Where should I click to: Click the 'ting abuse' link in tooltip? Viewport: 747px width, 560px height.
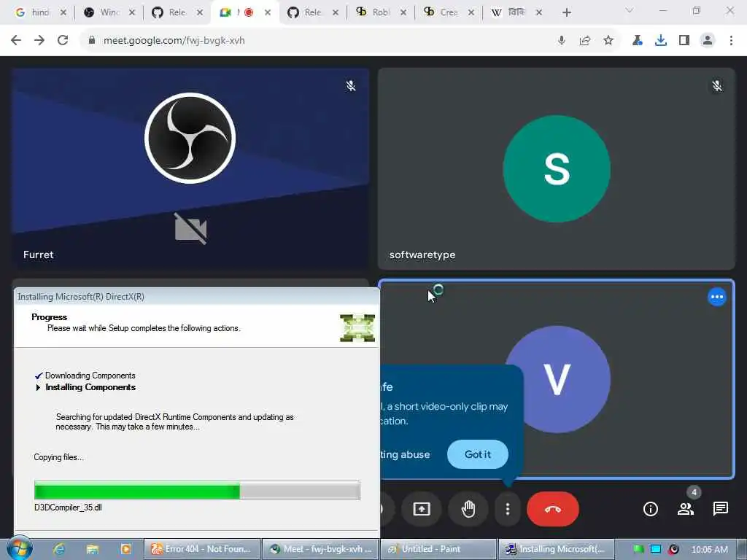coord(406,454)
